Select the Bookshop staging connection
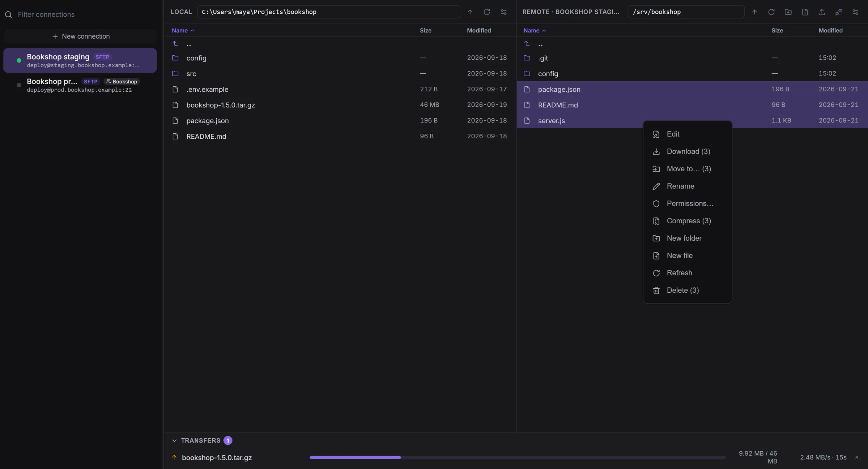This screenshot has width=868, height=469. tap(80, 60)
